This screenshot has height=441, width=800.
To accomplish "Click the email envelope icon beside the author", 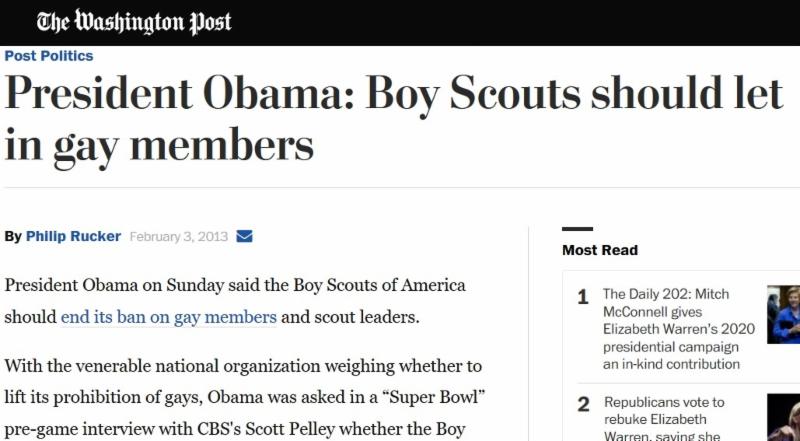I will 244,236.
